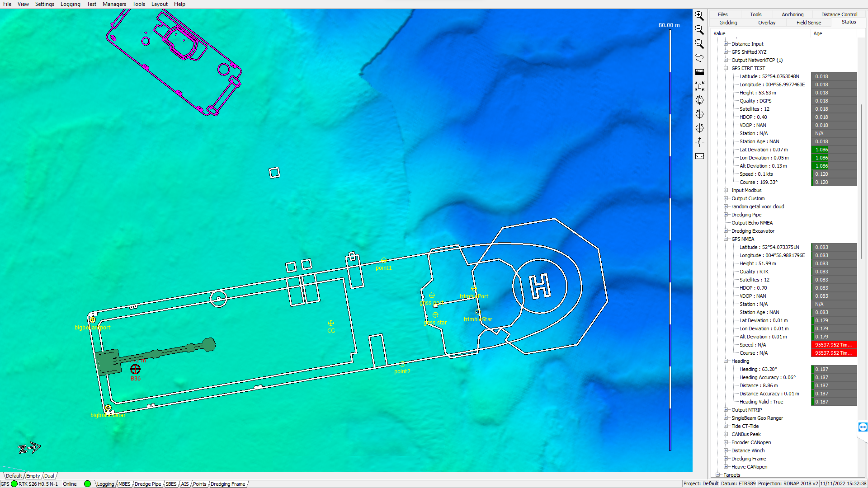This screenshot has height=488, width=868.
Task: Select the zoom window magnifier tool
Action: (x=699, y=44)
